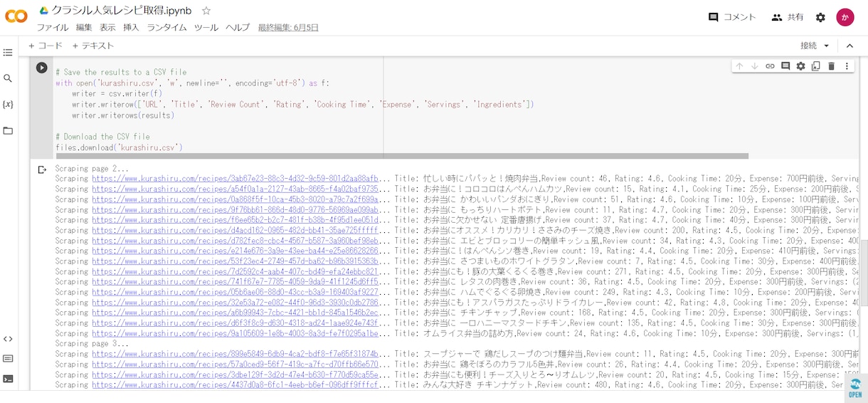The width and height of the screenshot is (868, 403).
Task: Click the horizontal scrollbar under the code cell
Action: pyautogui.click(x=401, y=156)
